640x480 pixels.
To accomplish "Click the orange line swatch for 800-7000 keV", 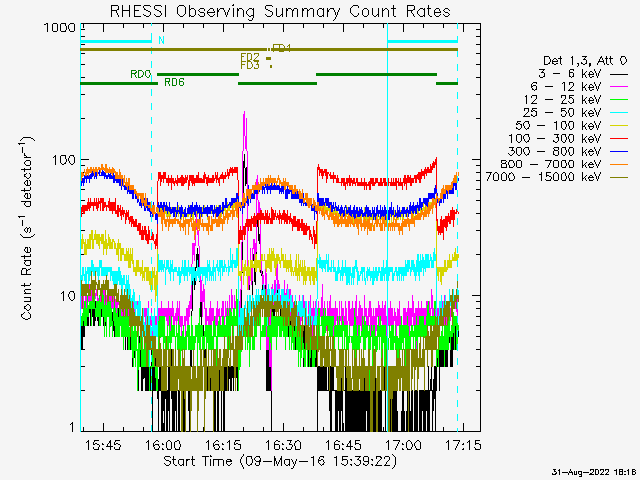I will (619, 164).
